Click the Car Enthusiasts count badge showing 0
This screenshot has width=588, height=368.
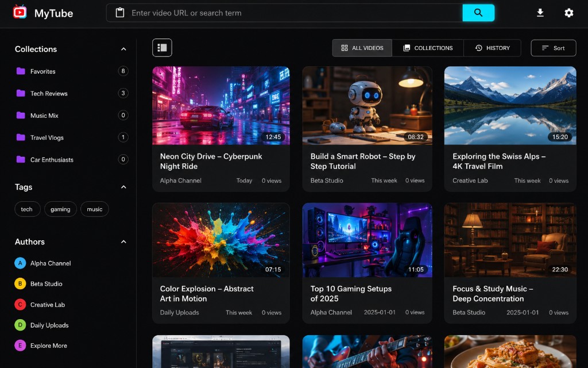click(x=123, y=160)
